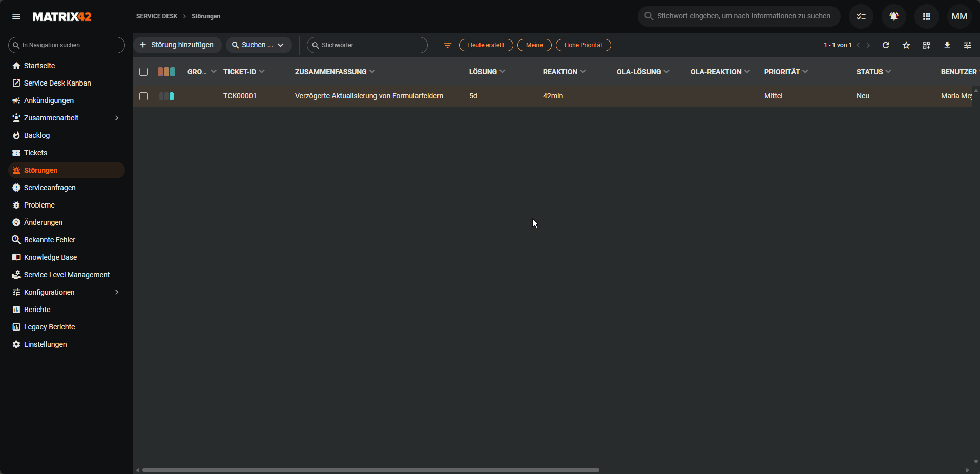Go to Knowledge Base in sidebar
980x474 pixels.
click(50, 257)
